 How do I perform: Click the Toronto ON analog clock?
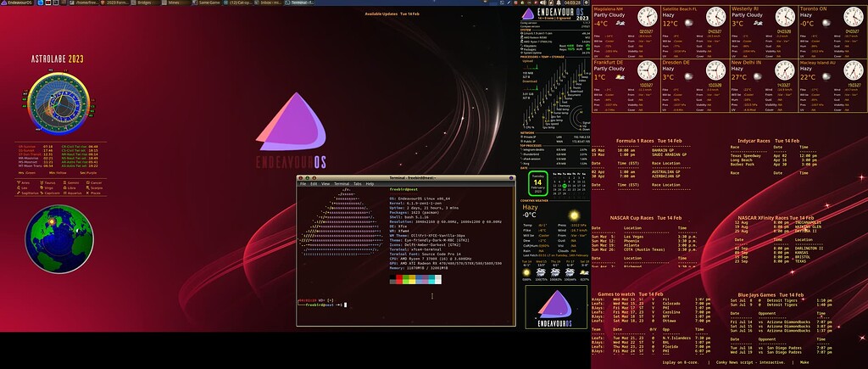point(853,17)
